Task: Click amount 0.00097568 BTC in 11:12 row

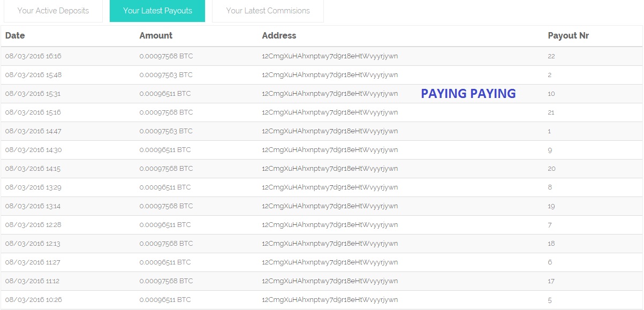Action: [166, 281]
